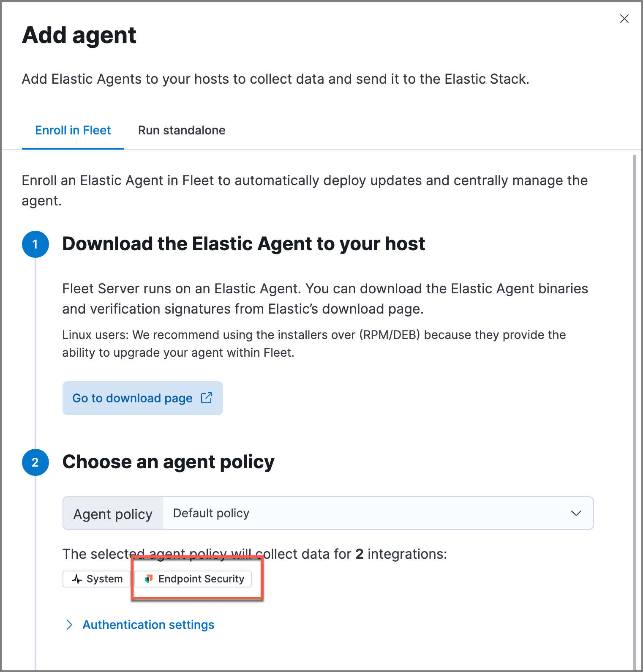This screenshot has height=672, width=643.
Task: Click the dropdown arrow in Agent policy field
Action: coord(576,513)
